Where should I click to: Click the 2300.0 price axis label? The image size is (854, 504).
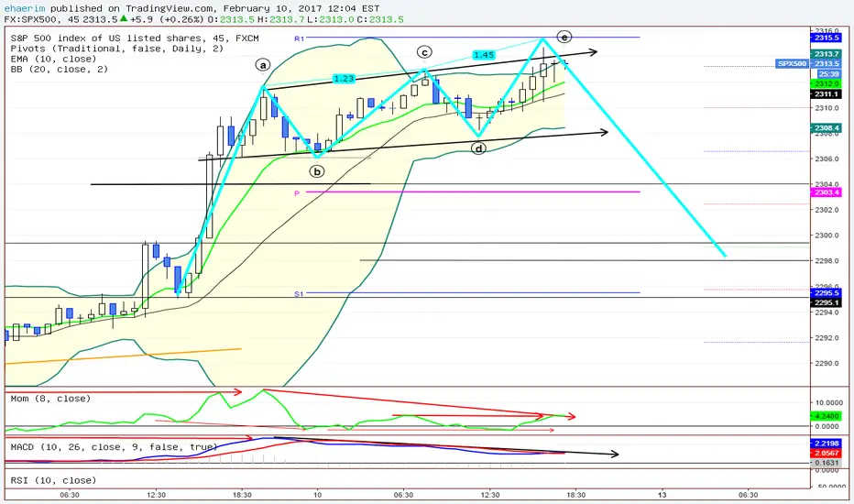(x=827, y=236)
